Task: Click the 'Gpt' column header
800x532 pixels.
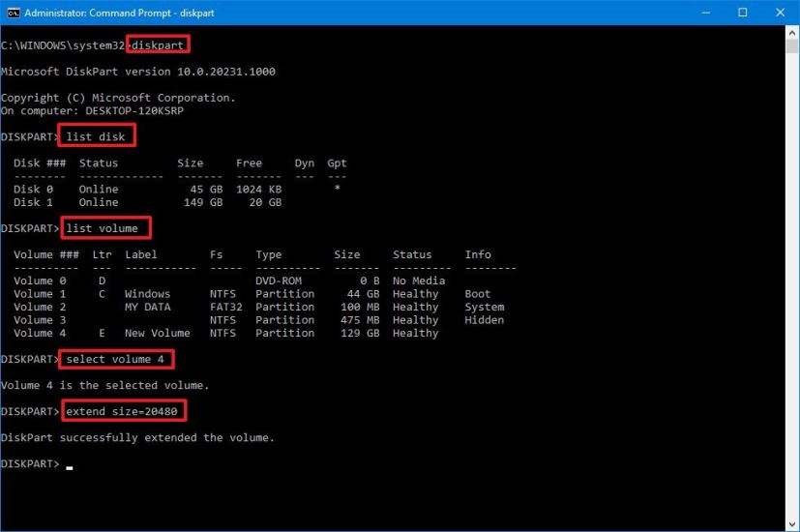Action: [337, 163]
